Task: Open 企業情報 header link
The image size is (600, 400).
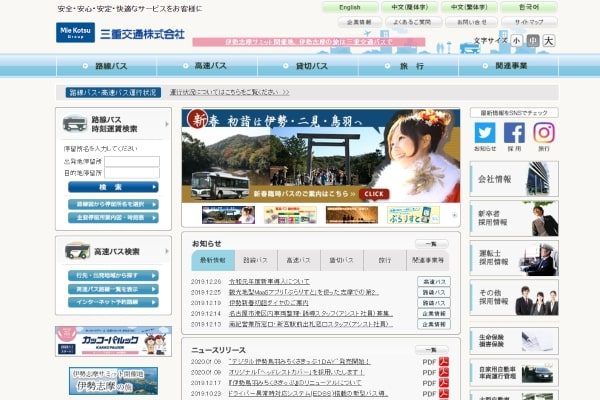Action: point(359,22)
